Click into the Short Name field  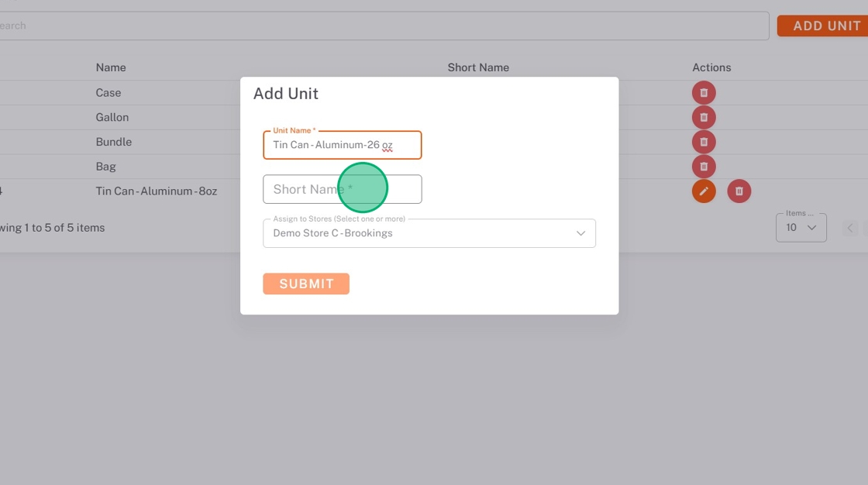coord(342,189)
